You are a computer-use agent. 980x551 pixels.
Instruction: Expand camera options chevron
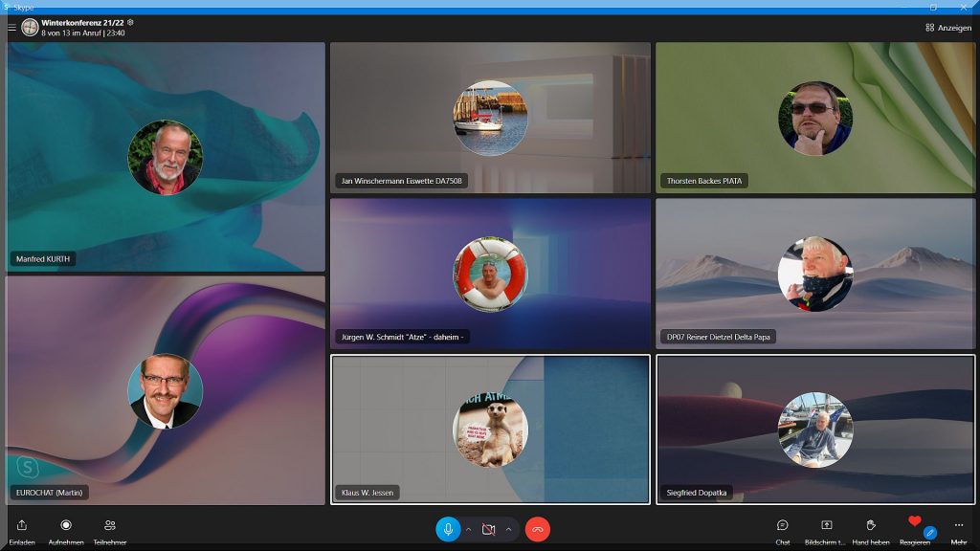508,529
